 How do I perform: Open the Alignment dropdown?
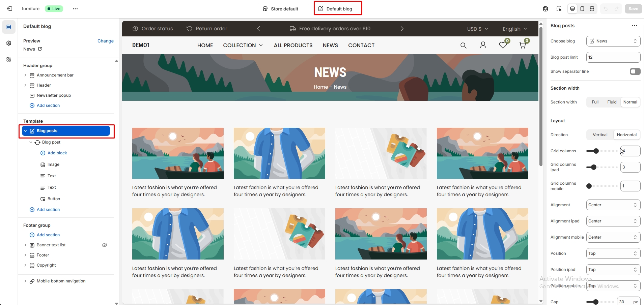(x=613, y=205)
